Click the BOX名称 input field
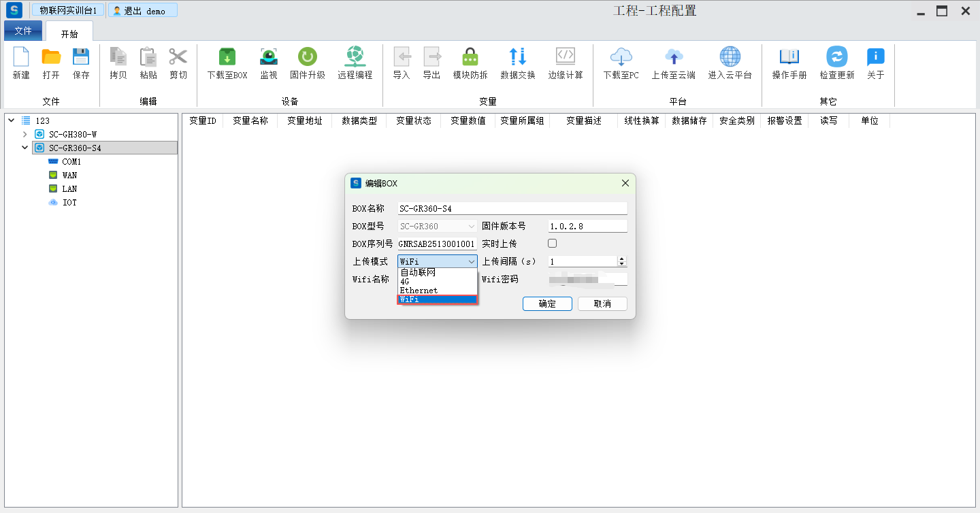 click(512, 209)
